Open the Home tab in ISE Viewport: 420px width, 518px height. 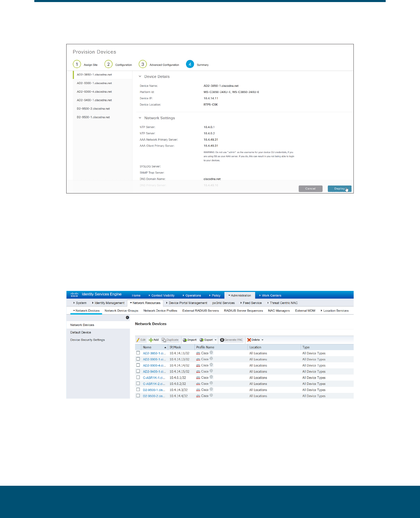tap(136, 295)
